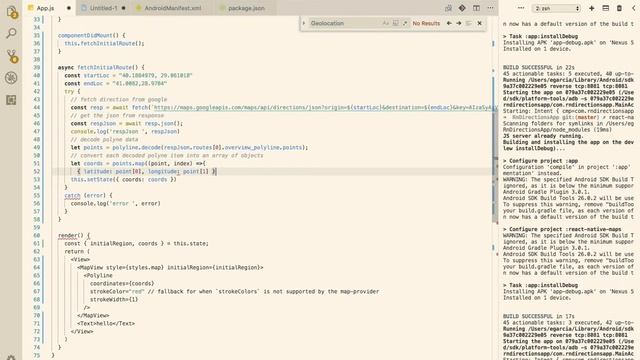Screen dimensions: 640x360
Task: Click the MapView opening tag on line 64
Action: coord(170,268)
